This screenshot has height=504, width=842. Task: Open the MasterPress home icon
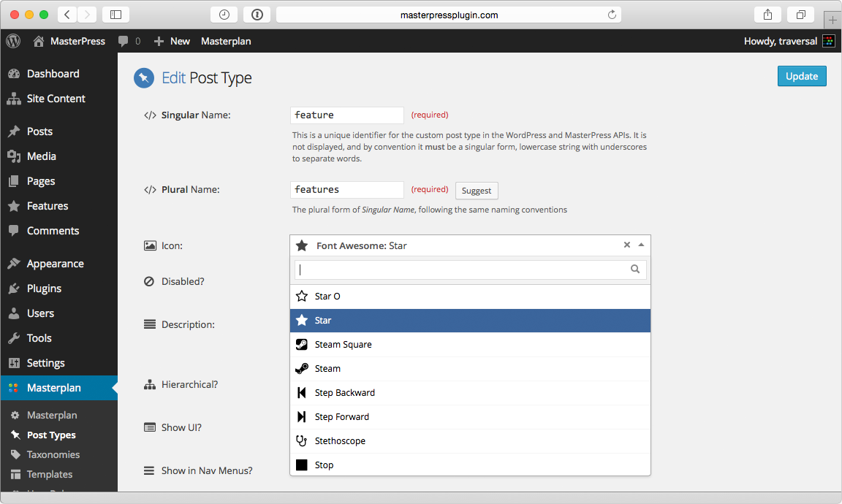39,42
